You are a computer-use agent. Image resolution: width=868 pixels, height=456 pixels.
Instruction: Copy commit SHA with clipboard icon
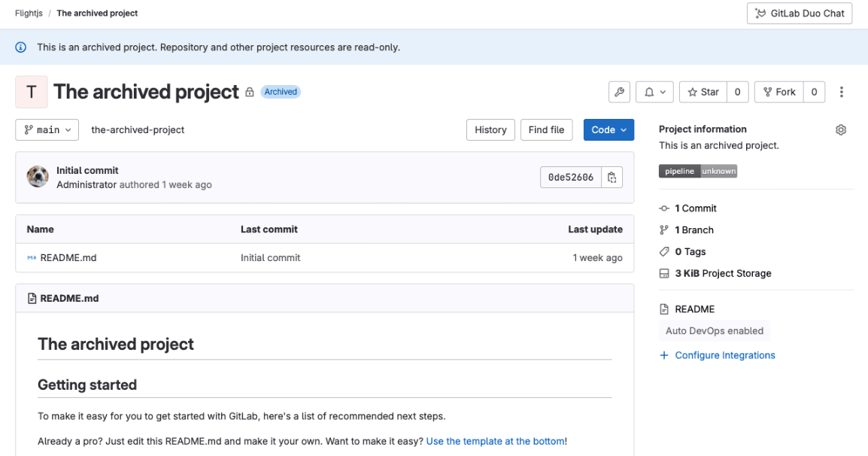(612, 178)
